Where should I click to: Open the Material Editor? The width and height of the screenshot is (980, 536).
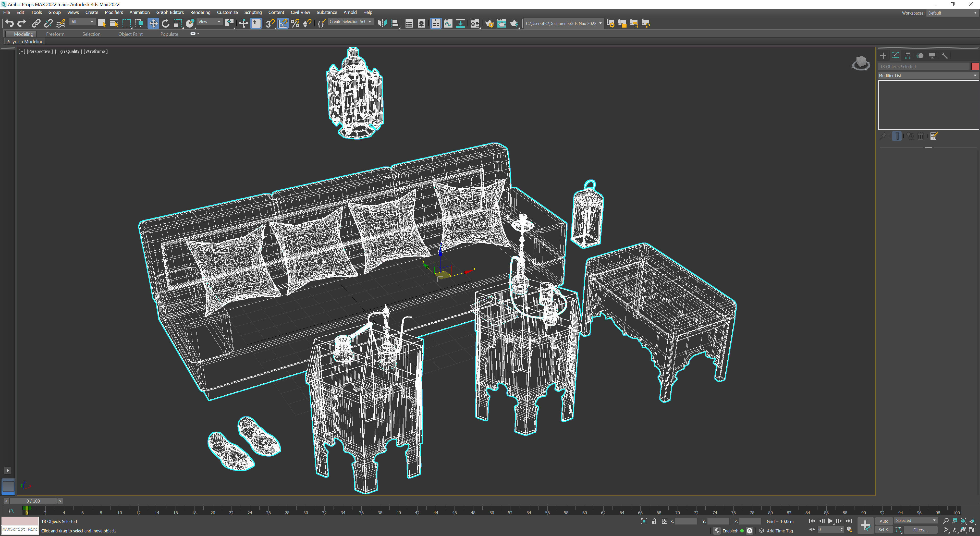coord(474,23)
